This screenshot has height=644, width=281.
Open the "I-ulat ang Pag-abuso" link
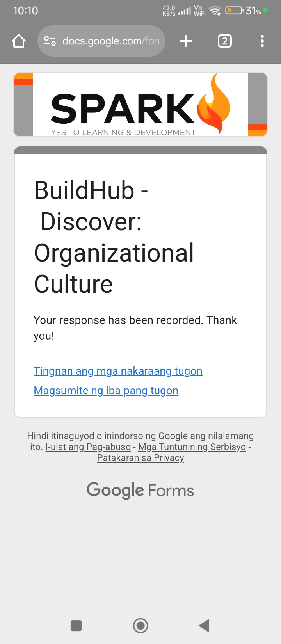[88, 447]
